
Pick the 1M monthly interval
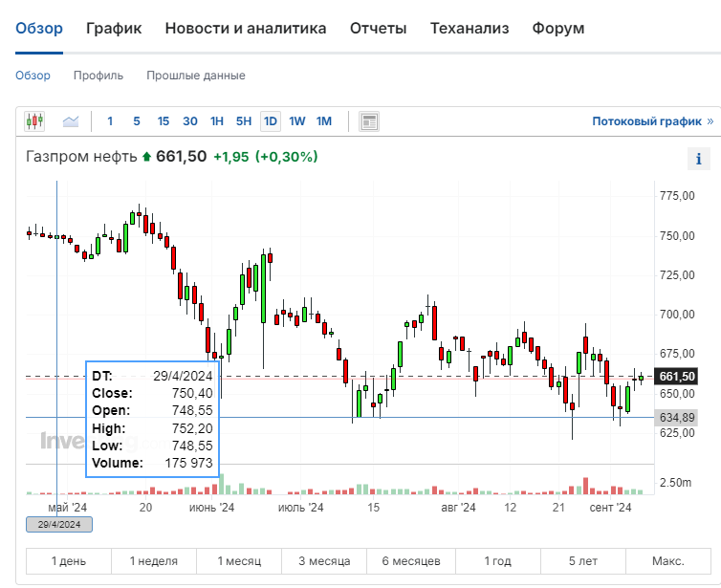click(324, 121)
